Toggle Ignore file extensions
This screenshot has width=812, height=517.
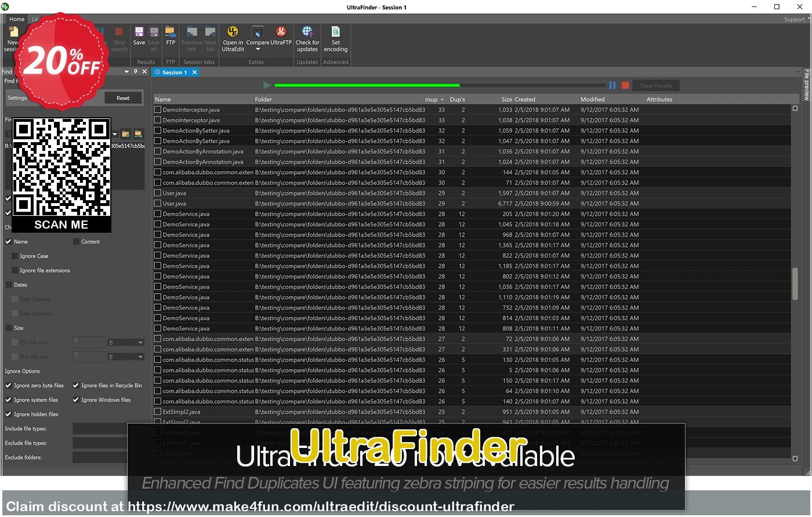[15, 270]
